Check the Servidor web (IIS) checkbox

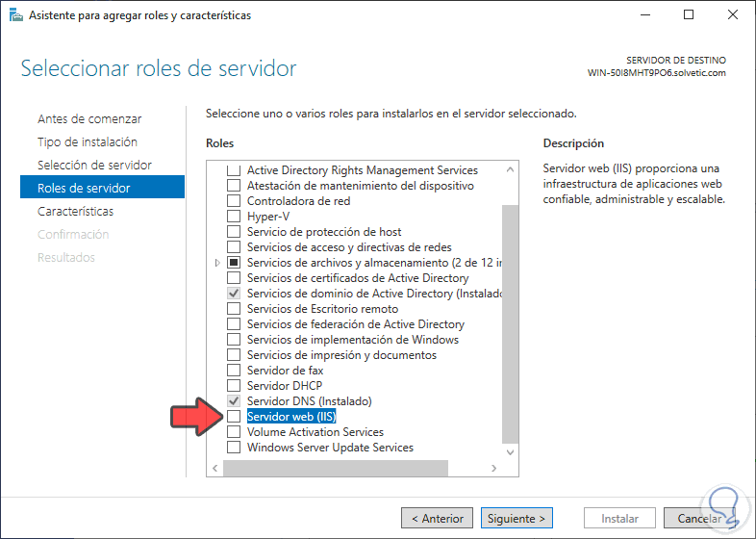(234, 417)
